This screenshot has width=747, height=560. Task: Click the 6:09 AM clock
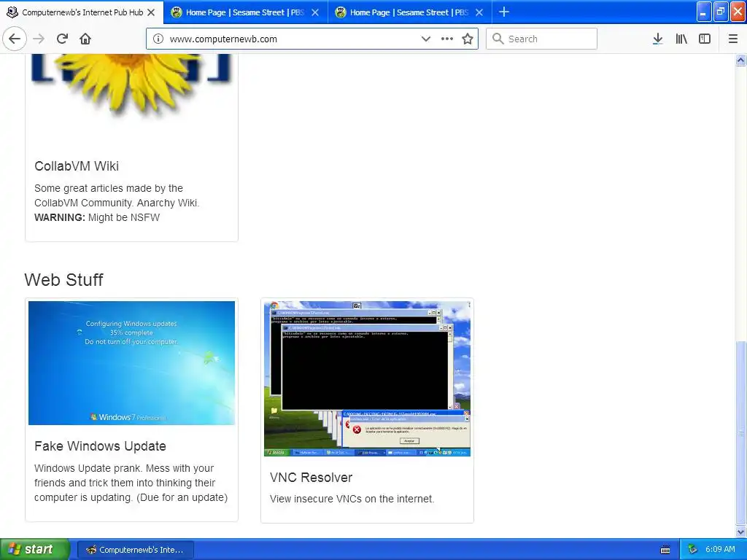click(720, 549)
